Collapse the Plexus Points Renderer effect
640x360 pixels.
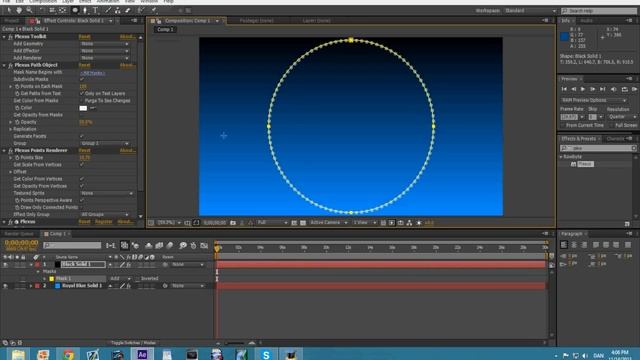point(4,150)
